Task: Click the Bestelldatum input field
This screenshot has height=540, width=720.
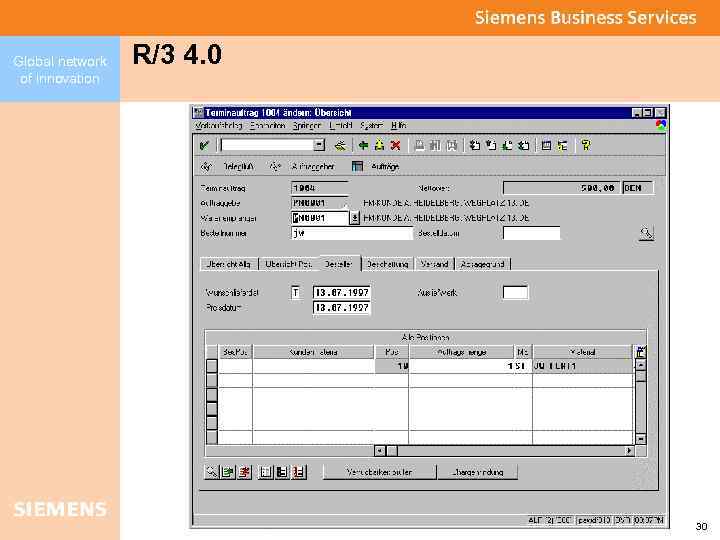Action: [531, 233]
